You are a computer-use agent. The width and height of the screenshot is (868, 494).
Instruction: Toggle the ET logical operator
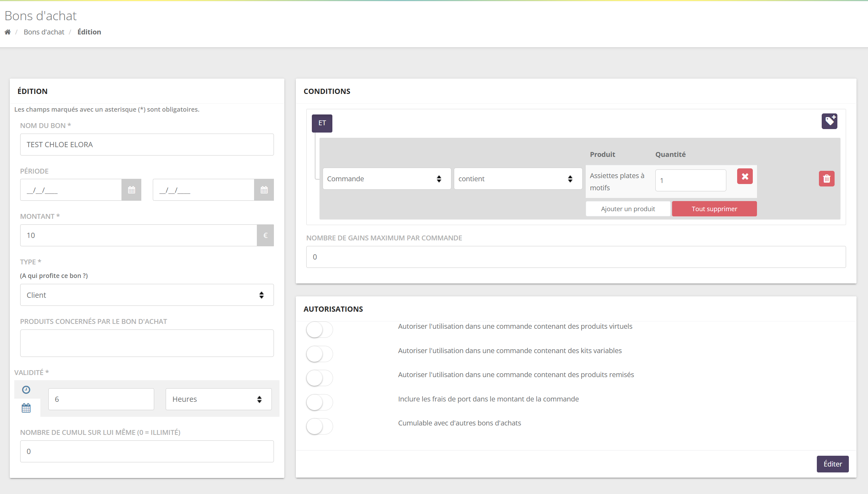[x=322, y=123]
